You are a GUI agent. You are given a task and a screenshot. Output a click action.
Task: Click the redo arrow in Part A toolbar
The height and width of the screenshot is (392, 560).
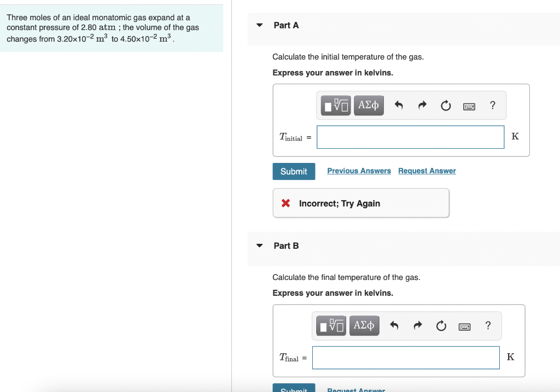[422, 106]
